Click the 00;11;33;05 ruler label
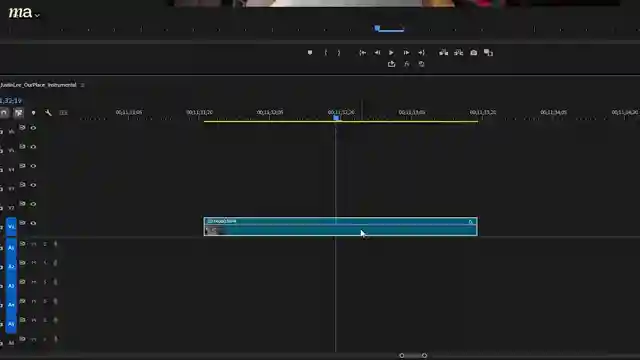640x360 pixels. pos(412,112)
